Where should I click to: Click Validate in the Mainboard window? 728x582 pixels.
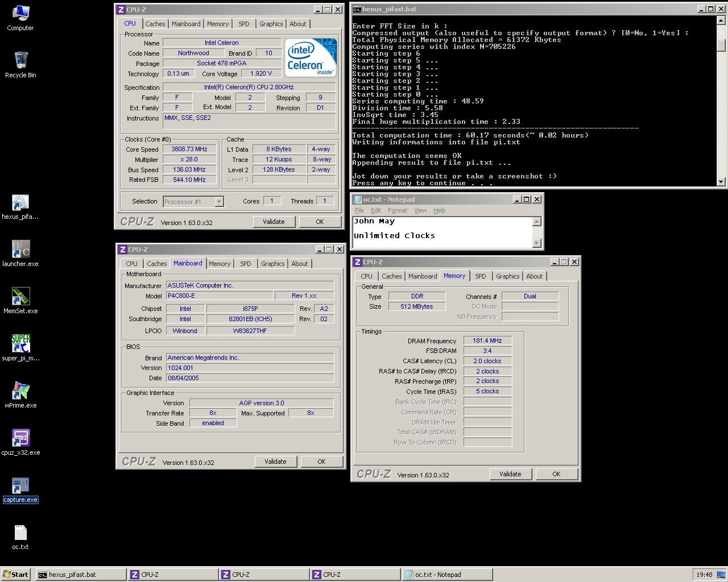[x=275, y=462]
